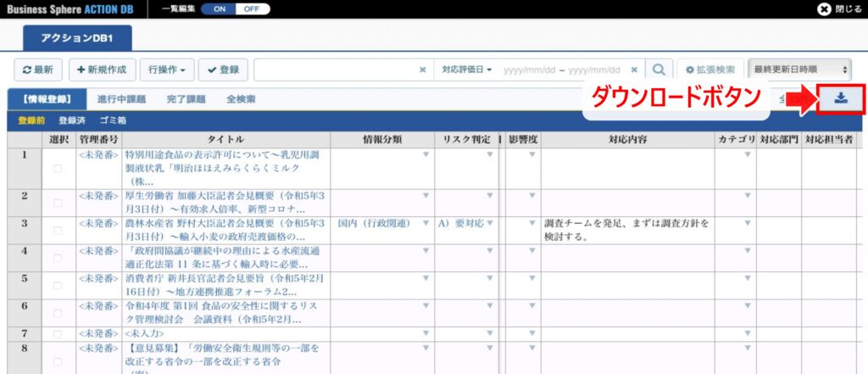Click the magnifying glass search icon
Viewport: 868px width, 374px height.
pos(661,70)
